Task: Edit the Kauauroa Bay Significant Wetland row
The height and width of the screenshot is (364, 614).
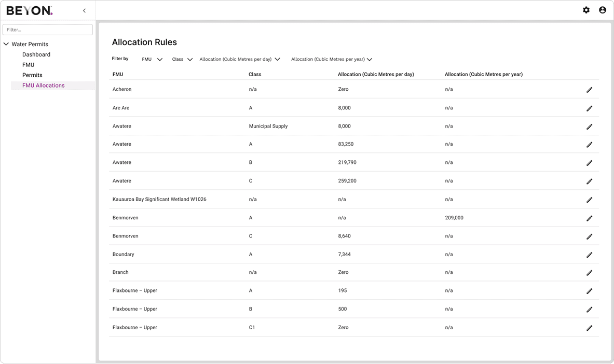Action: (589, 200)
